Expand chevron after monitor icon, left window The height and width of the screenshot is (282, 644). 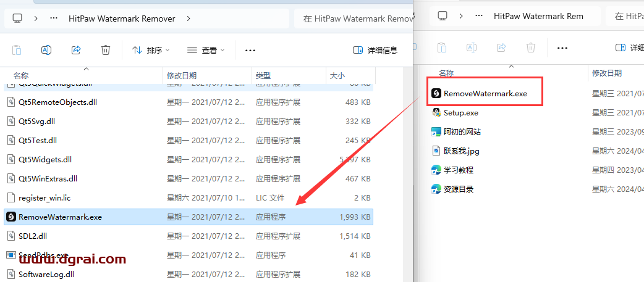[x=36, y=19]
